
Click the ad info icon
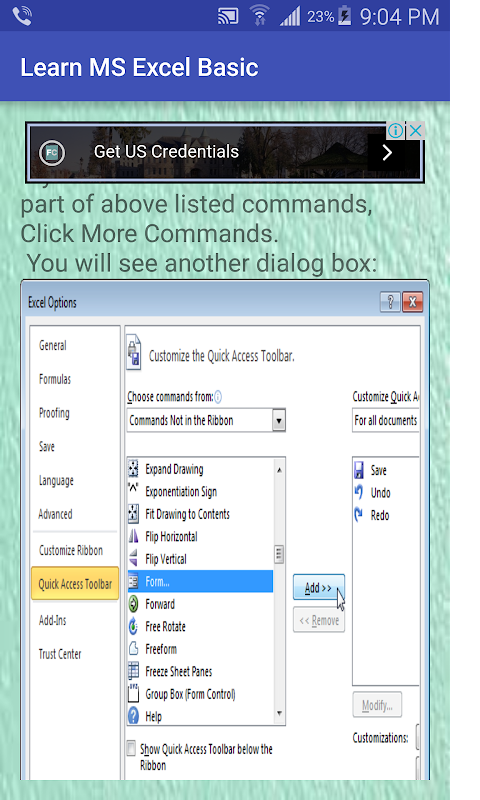tap(395, 131)
